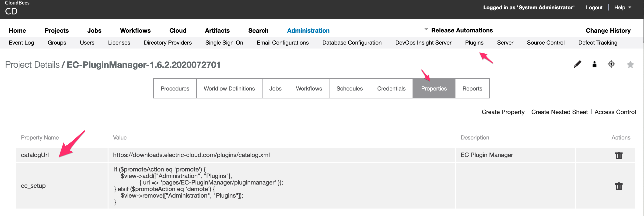
Task: Open the Server submenu
Action: point(505,43)
